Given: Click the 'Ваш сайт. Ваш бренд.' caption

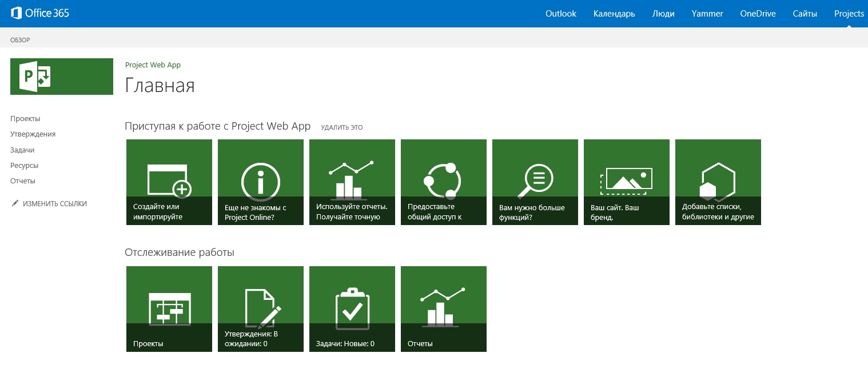Looking at the screenshot, I should click(615, 212).
